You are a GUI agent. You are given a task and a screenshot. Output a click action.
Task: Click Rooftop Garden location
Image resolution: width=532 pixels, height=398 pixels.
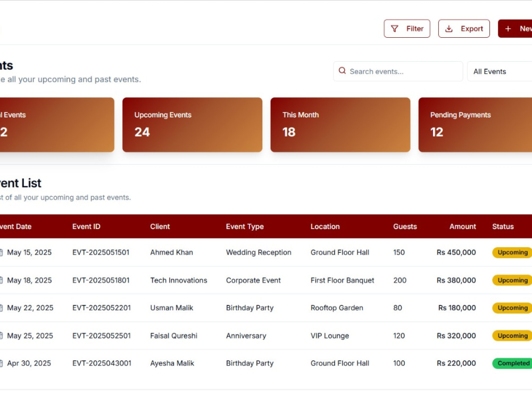[x=337, y=308]
